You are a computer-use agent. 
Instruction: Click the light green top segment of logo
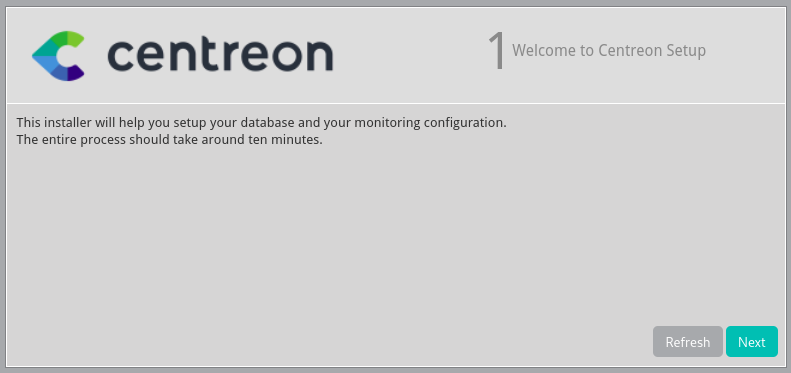(75, 39)
